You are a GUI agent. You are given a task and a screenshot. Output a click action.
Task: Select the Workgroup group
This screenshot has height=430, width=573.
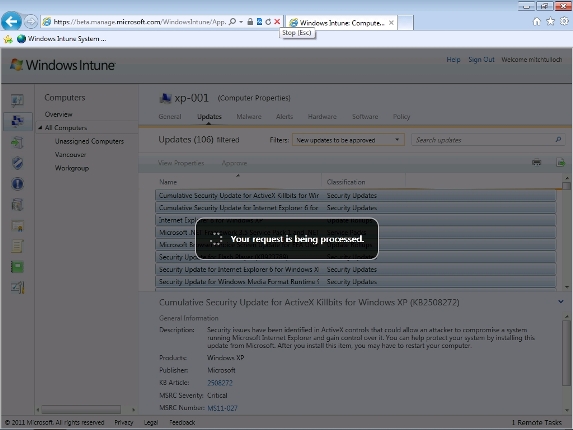coord(72,168)
